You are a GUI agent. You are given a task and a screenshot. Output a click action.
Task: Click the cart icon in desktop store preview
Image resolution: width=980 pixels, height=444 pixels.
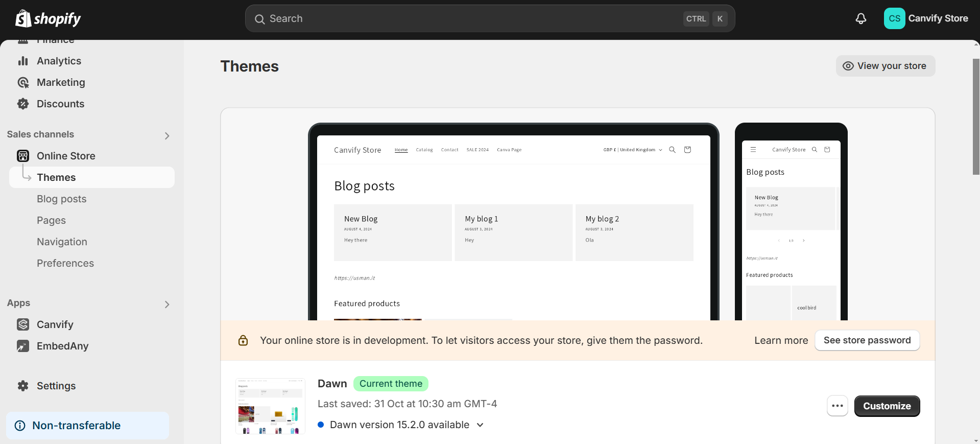tap(687, 150)
